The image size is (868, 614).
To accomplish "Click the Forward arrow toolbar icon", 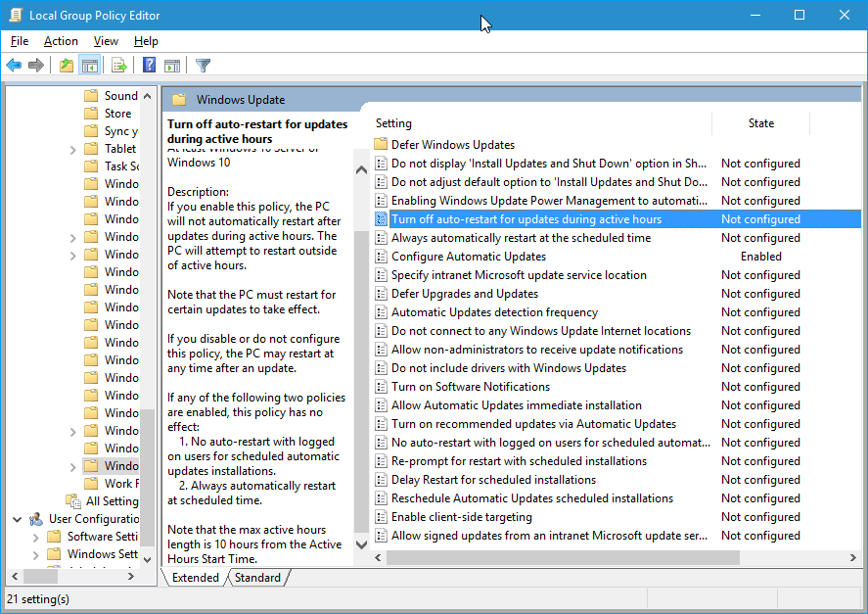I will click(x=36, y=66).
